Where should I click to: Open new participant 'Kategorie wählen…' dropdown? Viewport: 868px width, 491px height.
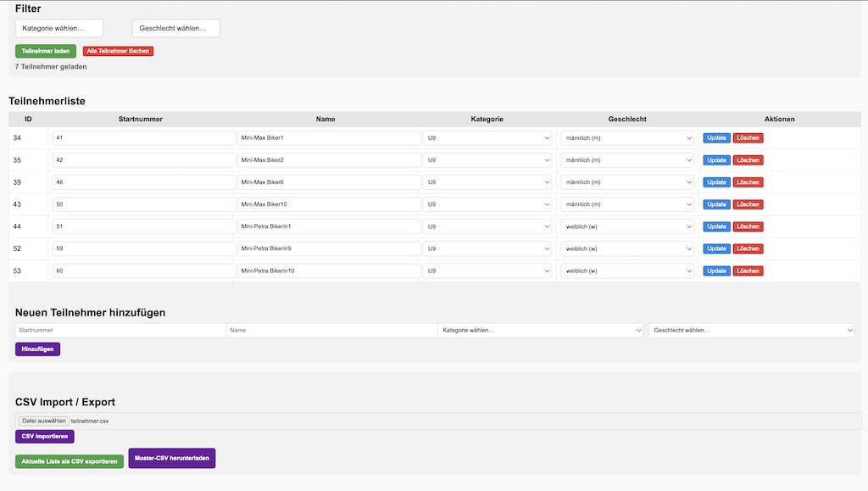(541, 330)
